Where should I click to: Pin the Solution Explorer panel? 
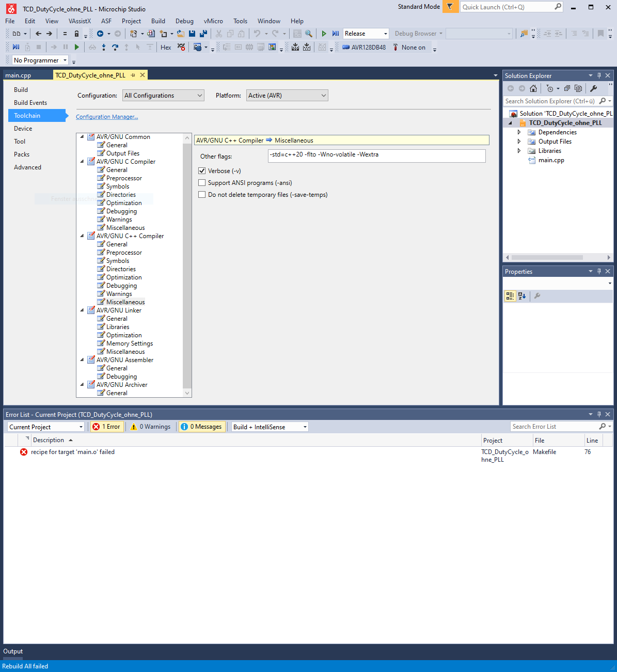point(599,75)
